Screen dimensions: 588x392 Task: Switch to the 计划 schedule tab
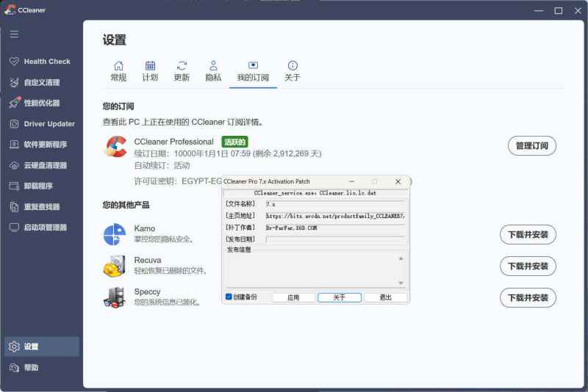pyautogui.click(x=150, y=71)
